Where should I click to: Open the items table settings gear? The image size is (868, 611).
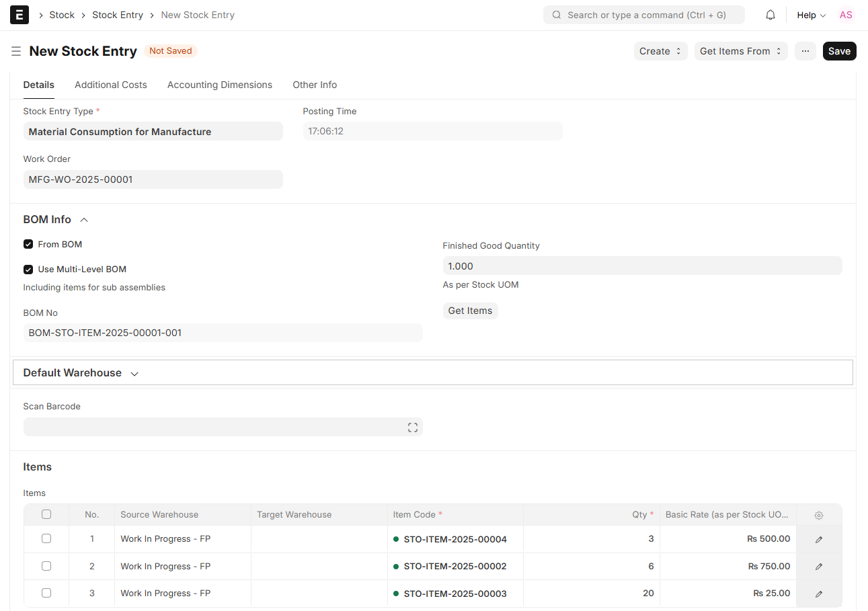[x=818, y=516]
